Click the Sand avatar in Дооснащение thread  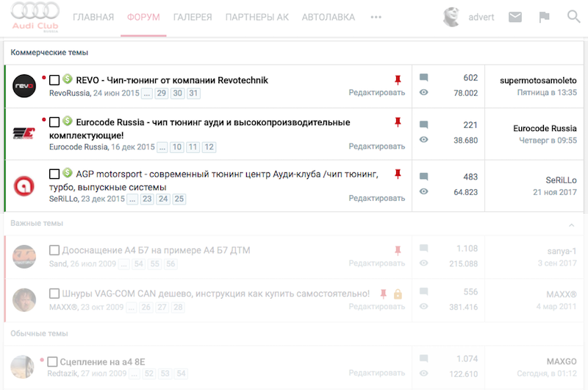24,257
